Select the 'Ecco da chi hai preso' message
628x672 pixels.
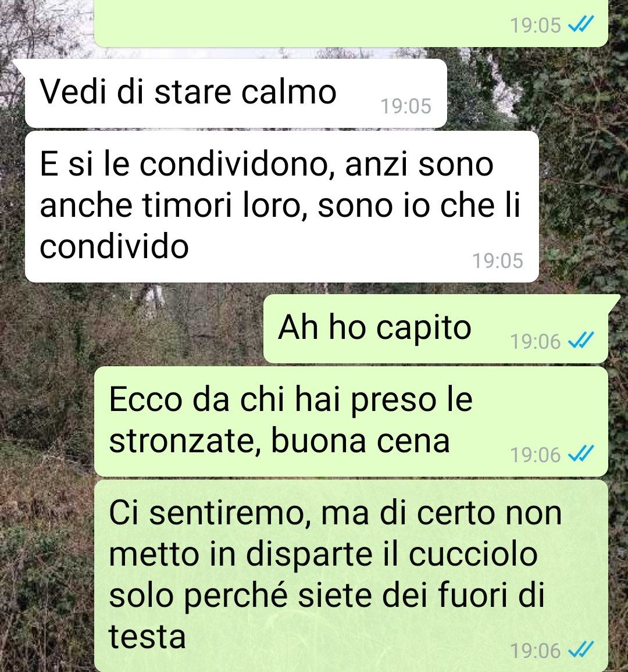(x=351, y=421)
